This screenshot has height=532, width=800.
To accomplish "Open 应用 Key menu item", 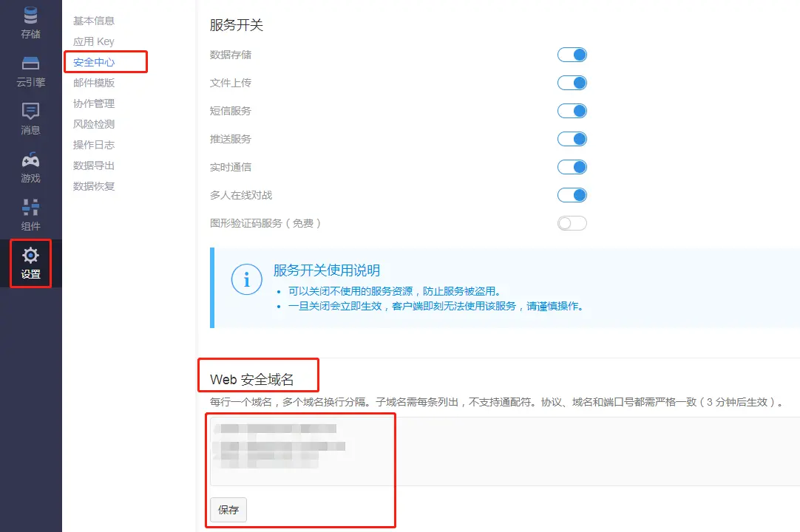I will coord(94,41).
